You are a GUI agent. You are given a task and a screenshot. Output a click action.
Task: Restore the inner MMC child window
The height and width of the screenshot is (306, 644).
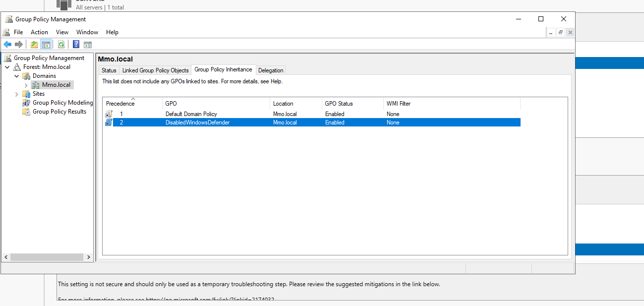click(561, 32)
